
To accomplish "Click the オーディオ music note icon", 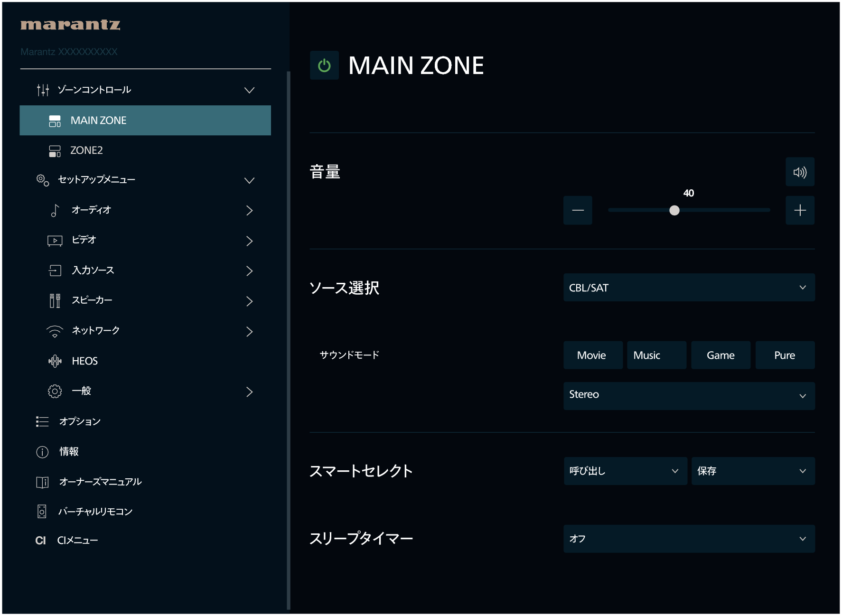I will [55, 210].
